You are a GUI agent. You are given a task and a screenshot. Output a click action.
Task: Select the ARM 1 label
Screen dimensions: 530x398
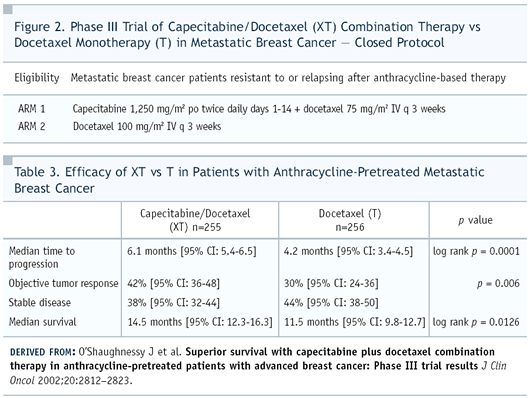tap(32, 109)
